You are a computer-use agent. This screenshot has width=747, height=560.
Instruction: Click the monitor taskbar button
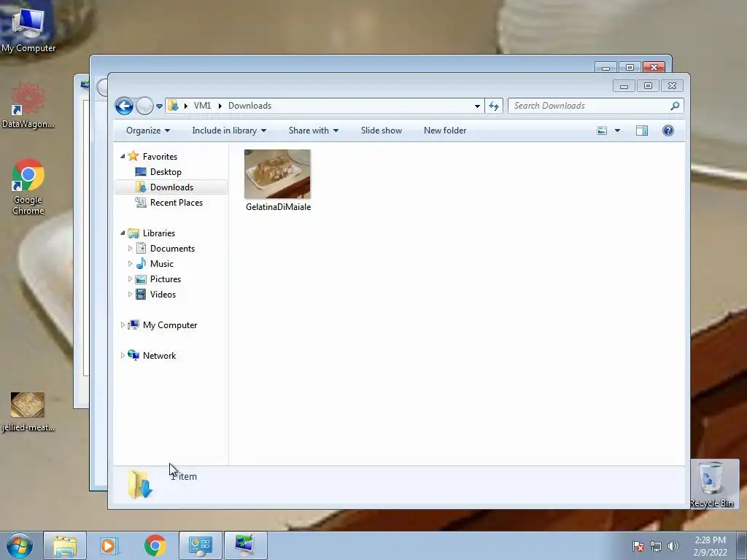pos(245,545)
